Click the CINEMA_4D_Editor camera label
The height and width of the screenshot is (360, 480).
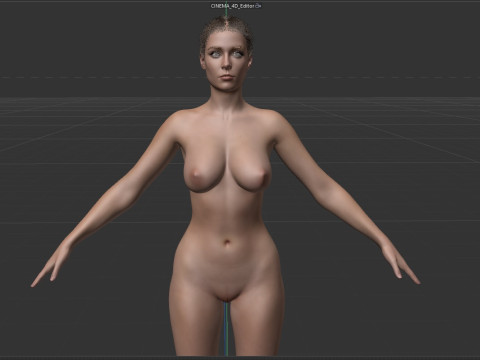pos(232,6)
